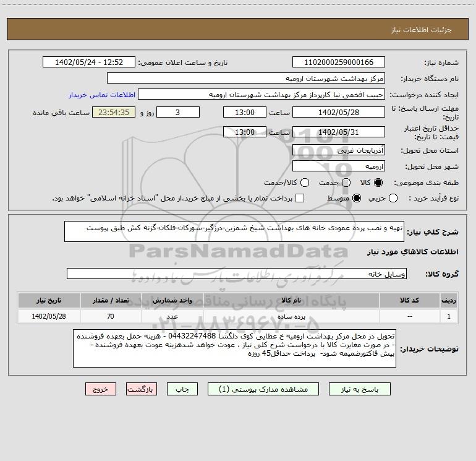This screenshot has height=461, width=476.
Task: Click the تعداد / مقدار column header
Action: click(x=111, y=301)
